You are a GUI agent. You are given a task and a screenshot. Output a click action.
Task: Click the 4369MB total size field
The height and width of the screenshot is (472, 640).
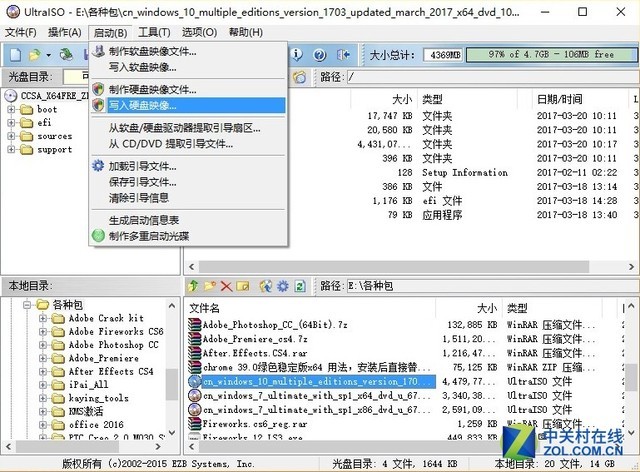(443, 55)
